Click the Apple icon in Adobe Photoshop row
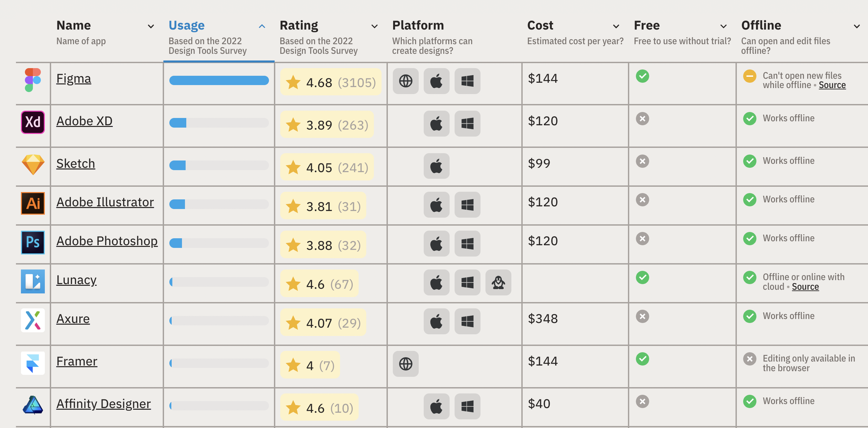Viewport: 868px width, 428px height. coord(436,244)
